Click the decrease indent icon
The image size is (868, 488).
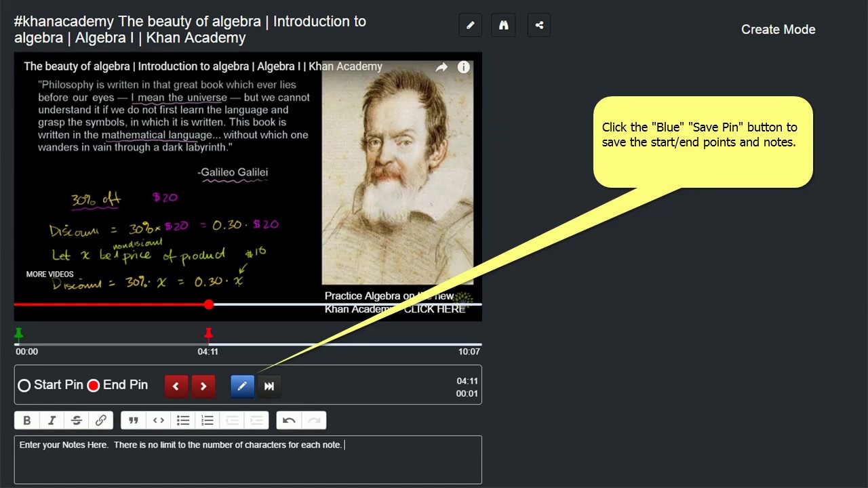pyautogui.click(x=233, y=420)
